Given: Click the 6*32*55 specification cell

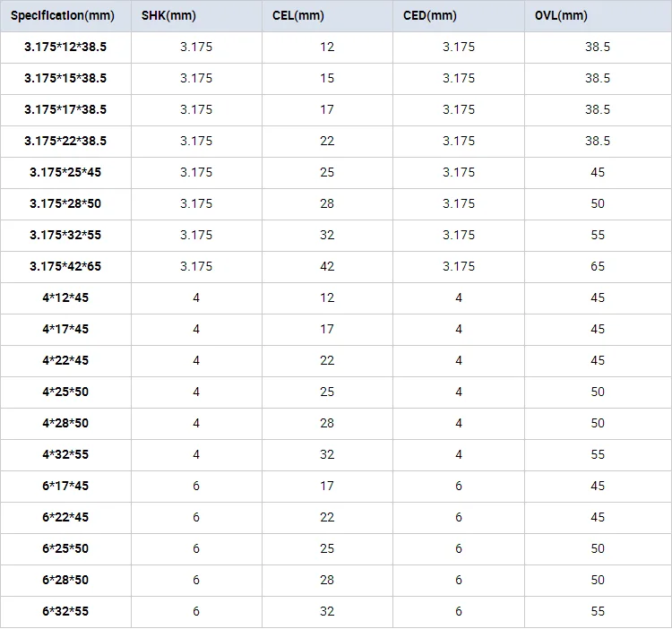Looking at the screenshot, I should click(x=65, y=611).
